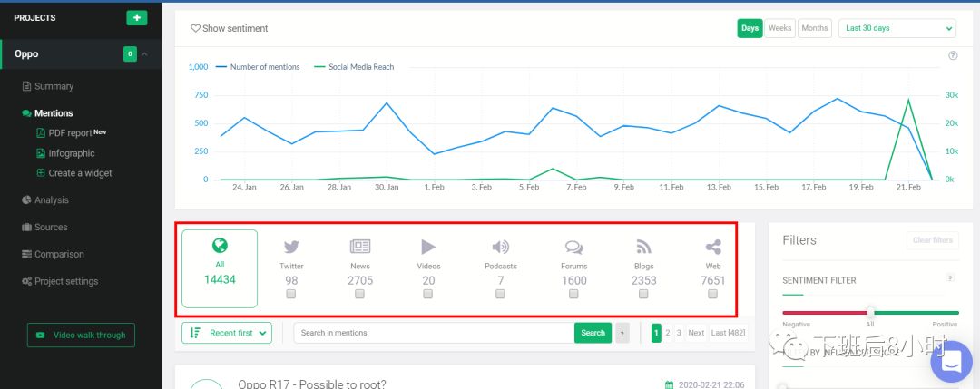This screenshot has width=980, height=389.
Task: Open the Last 30 days dropdown
Action: click(x=897, y=28)
